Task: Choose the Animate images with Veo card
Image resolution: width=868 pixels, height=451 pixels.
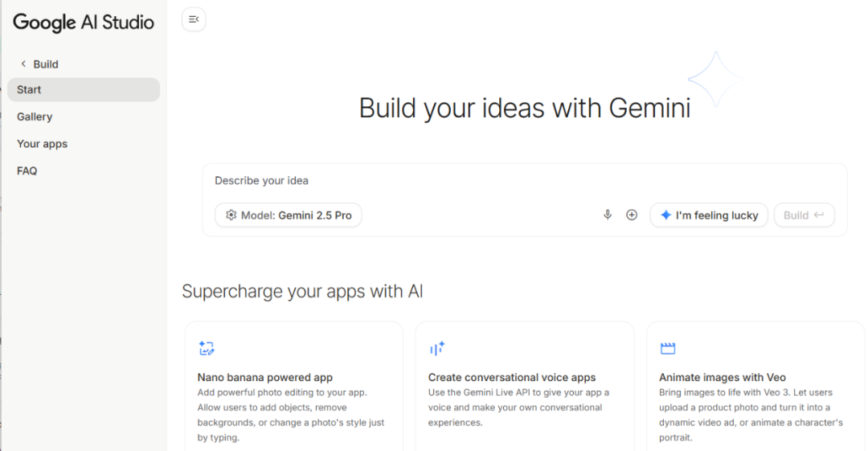Action: click(x=755, y=386)
